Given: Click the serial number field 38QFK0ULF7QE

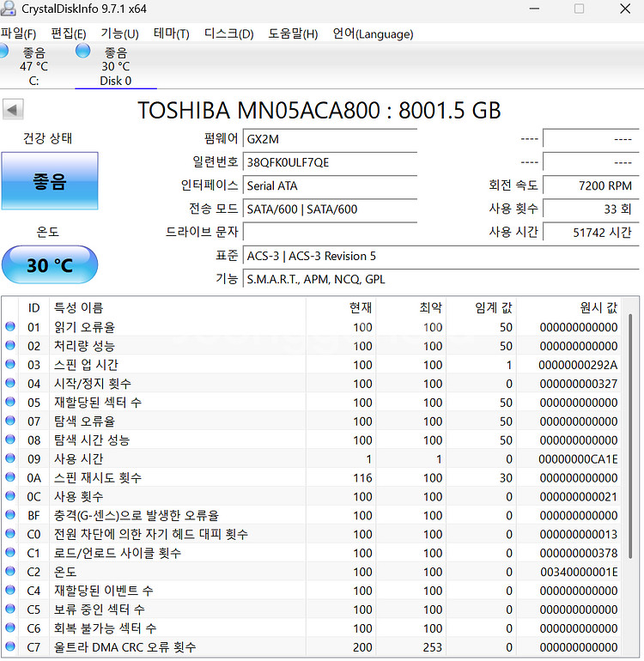Looking at the screenshot, I should (x=330, y=162).
